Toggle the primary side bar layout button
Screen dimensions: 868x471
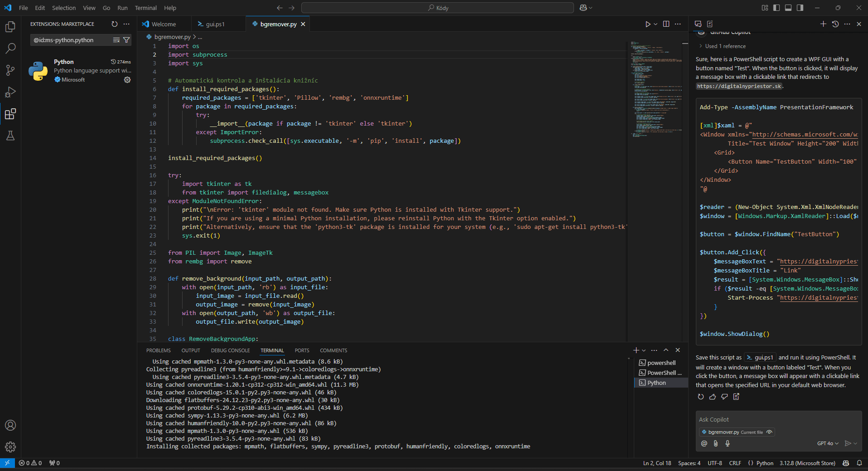(776, 8)
